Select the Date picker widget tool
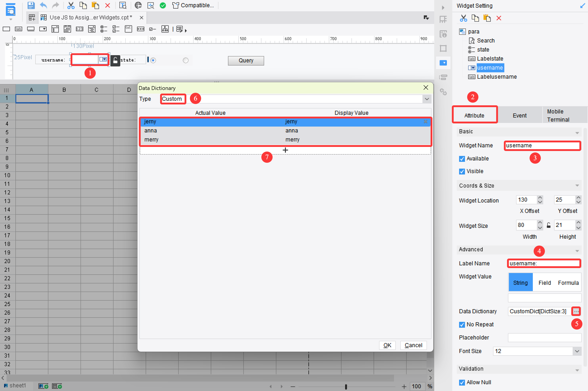Image resolution: width=588 pixels, height=391 pixels. [x=67, y=29]
